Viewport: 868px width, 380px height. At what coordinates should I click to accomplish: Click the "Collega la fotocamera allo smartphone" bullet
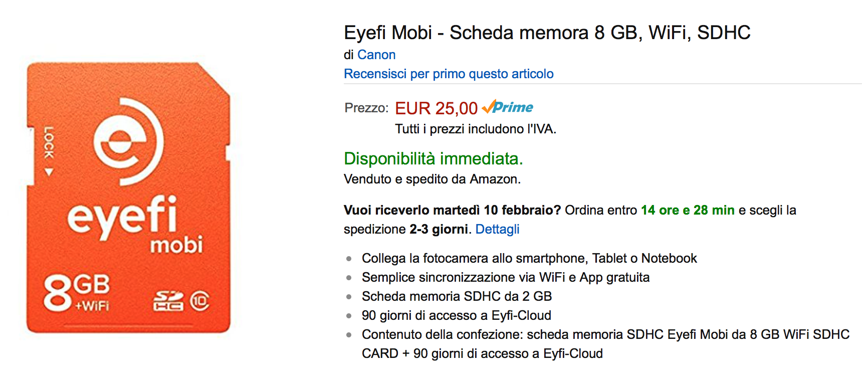pyautogui.click(x=529, y=258)
